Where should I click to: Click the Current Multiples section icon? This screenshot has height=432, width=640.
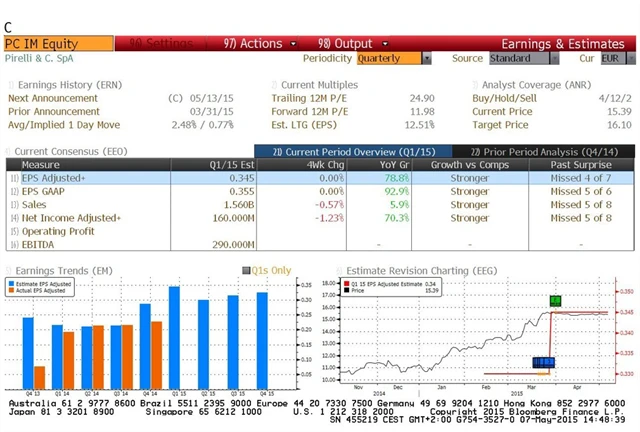click(275, 85)
